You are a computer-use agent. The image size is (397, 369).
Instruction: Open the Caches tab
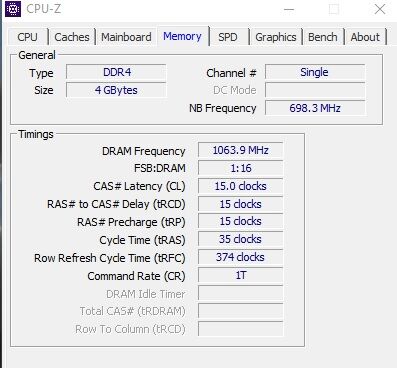(x=72, y=37)
